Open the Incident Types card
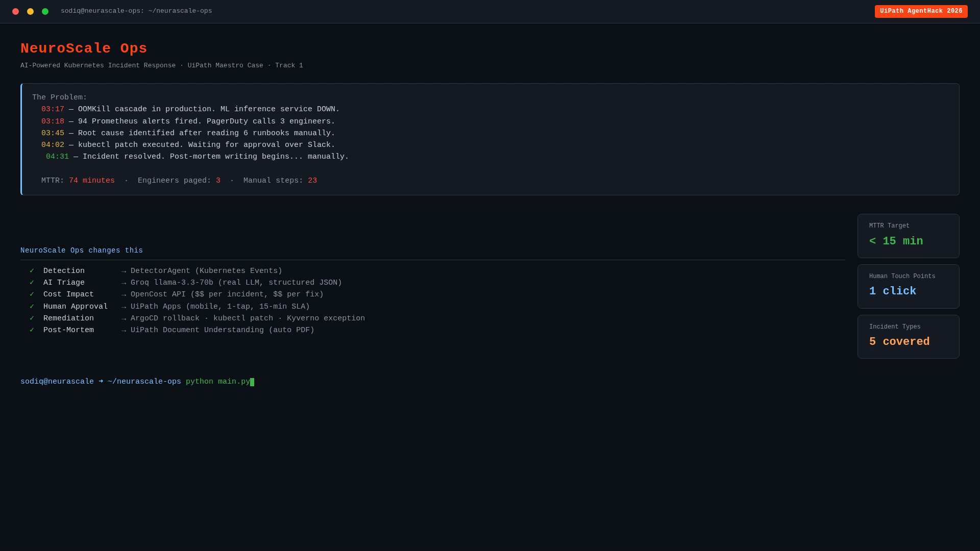Viewport: 980px width, 551px height. click(909, 337)
